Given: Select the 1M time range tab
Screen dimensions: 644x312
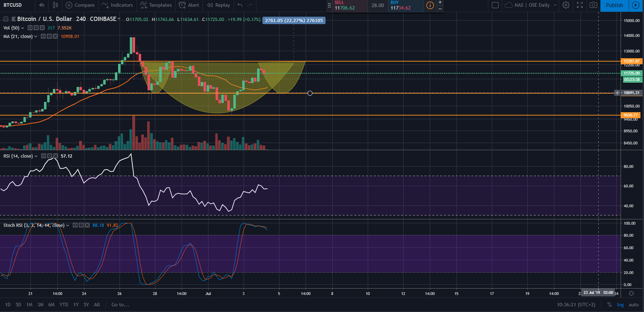Looking at the screenshot, I should [x=29, y=305].
